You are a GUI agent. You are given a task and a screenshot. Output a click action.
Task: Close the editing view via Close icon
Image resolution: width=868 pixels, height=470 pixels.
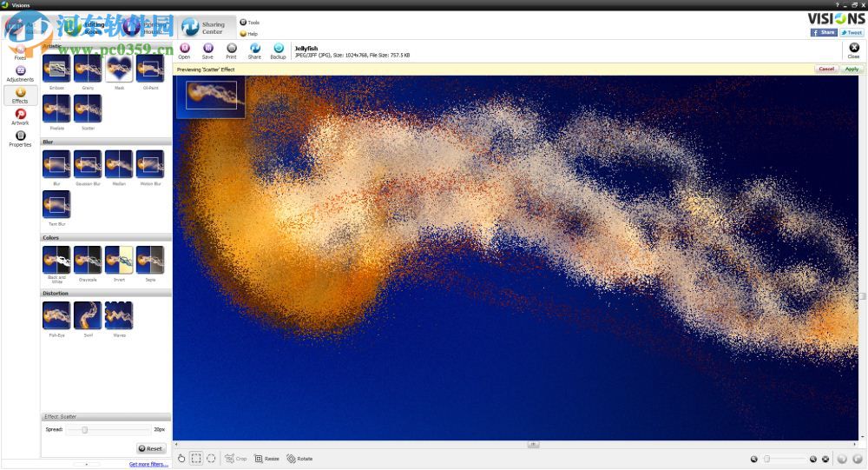[x=853, y=51]
